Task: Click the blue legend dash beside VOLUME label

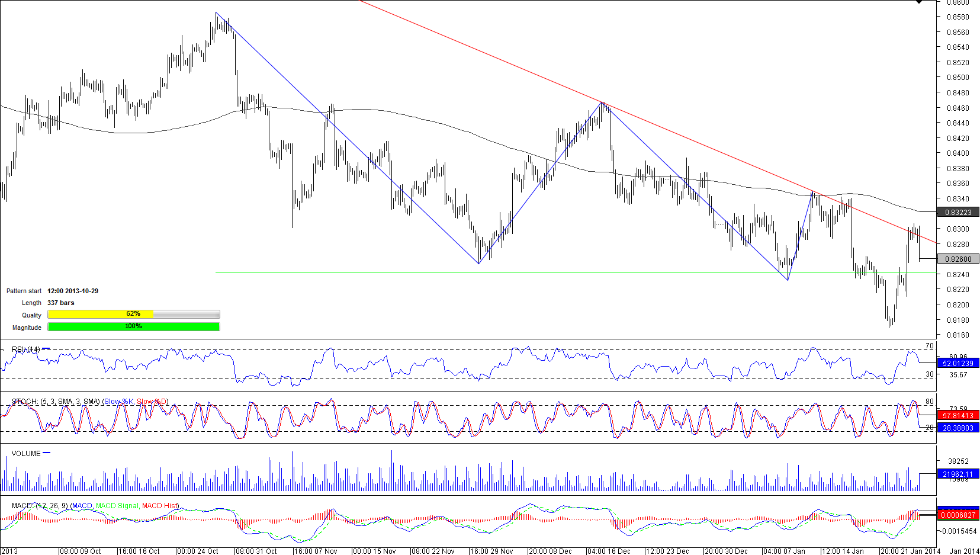Action: [x=47, y=453]
